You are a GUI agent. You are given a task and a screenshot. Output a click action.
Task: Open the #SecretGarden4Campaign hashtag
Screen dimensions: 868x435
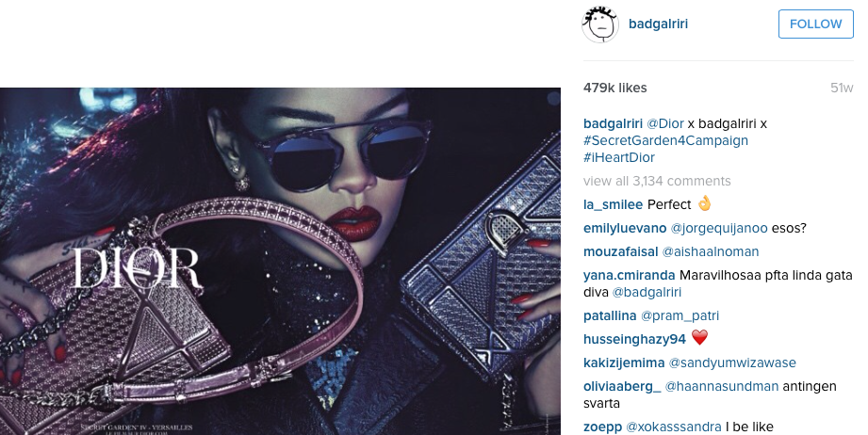(x=666, y=140)
